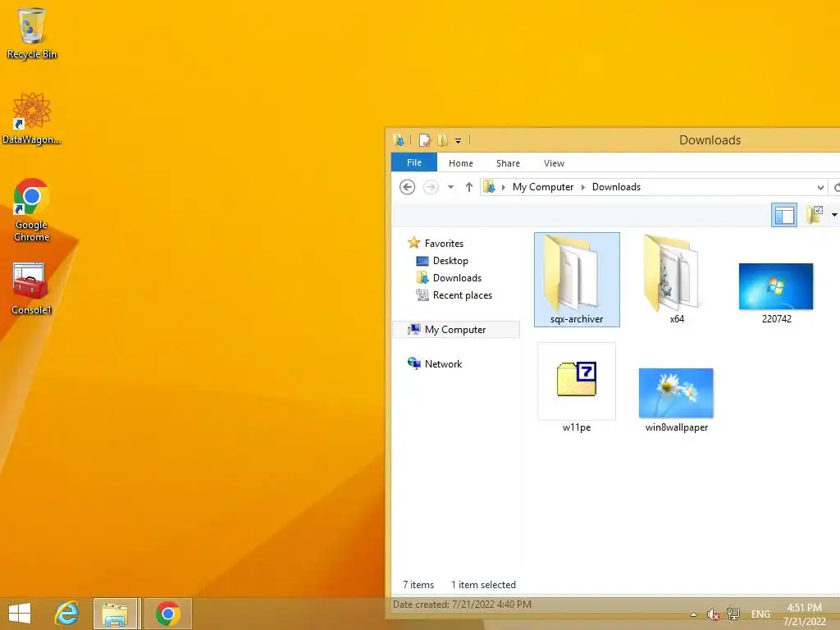Screen dimensions: 840x630
Task: Launch Google Chrome from the desktop shortcut
Action: tap(32, 210)
